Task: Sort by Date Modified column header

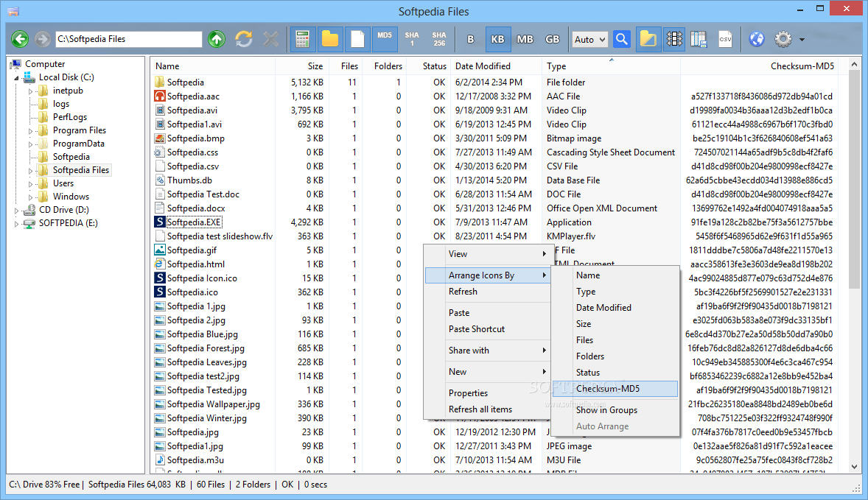Action: [496, 66]
